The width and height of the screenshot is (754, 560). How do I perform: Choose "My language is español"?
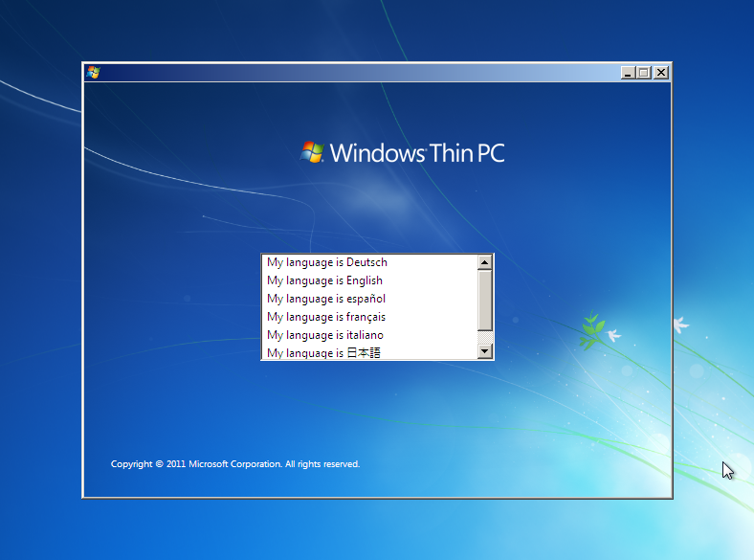click(x=369, y=299)
